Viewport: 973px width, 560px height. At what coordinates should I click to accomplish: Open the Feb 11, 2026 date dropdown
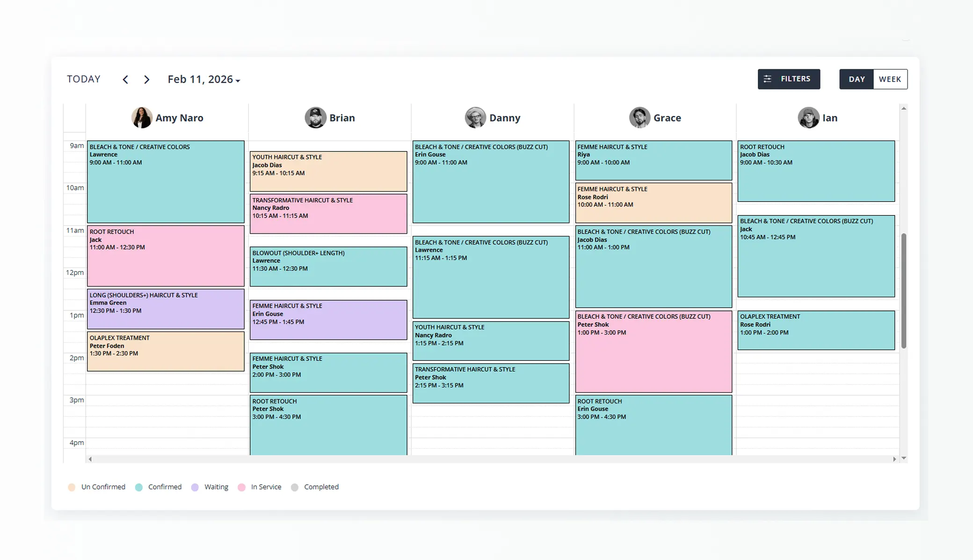204,79
